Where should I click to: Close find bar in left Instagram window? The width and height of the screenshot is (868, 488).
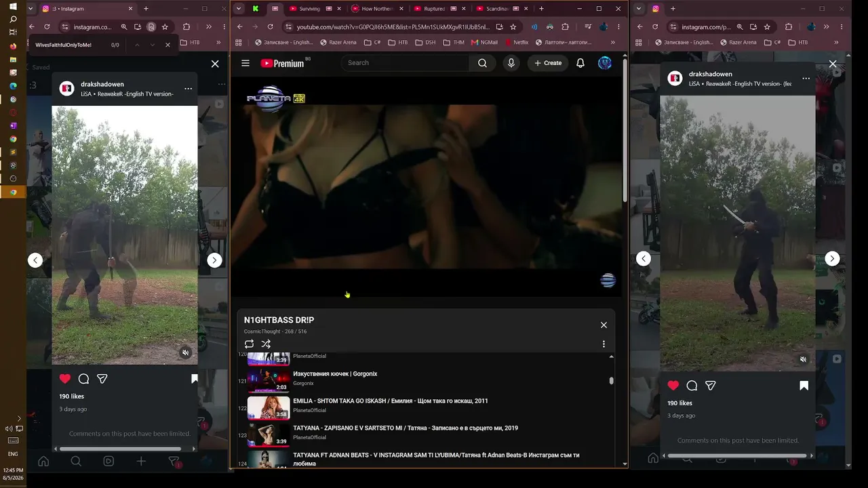click(167, 45)
